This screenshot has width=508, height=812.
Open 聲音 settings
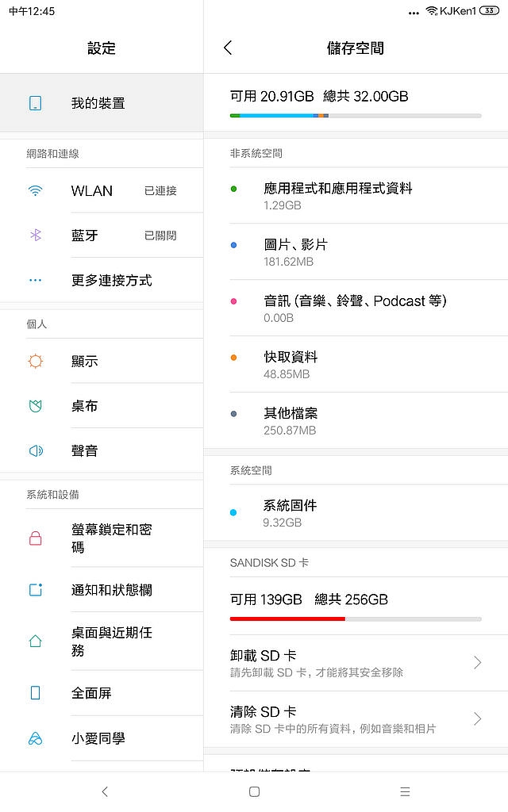102,450
